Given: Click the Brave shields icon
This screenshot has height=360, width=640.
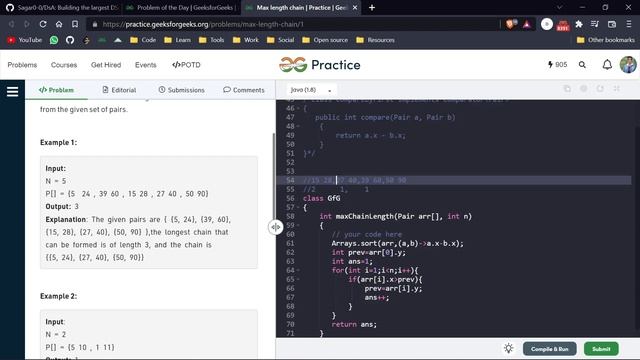Looking at the screenshot, I should pyautogui.click(x=511, y=24).
